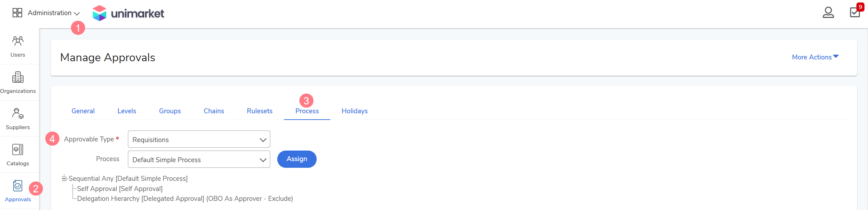Open the Approvable Type dropdown
This screenshot has height=210, width=868.
click(199, 140)
